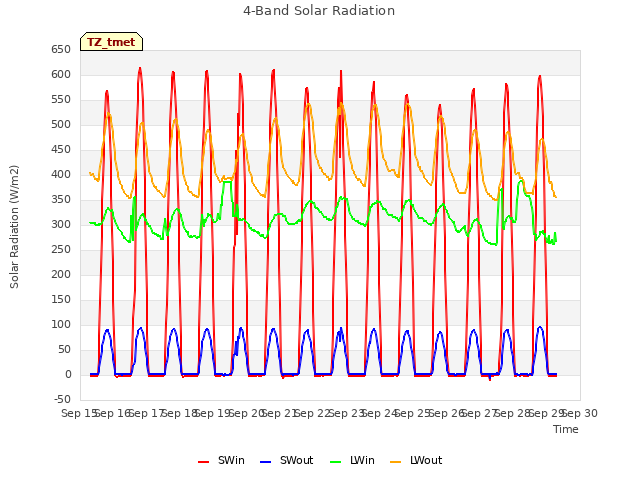Image resolution: width=640 pixels, height=480 pixels.
Task: Click the blue SWout legend color marker
Action: [265, 462]
